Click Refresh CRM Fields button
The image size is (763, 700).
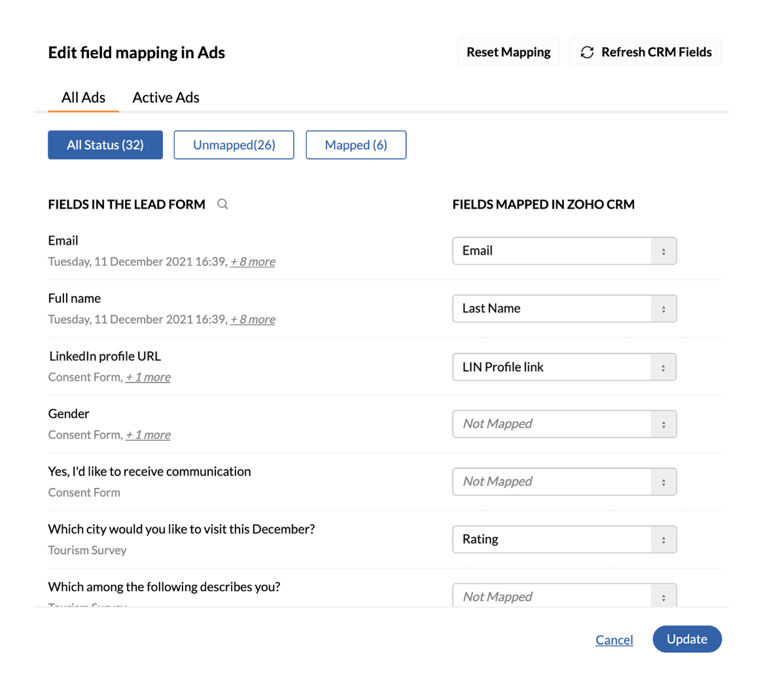[645, 52]
